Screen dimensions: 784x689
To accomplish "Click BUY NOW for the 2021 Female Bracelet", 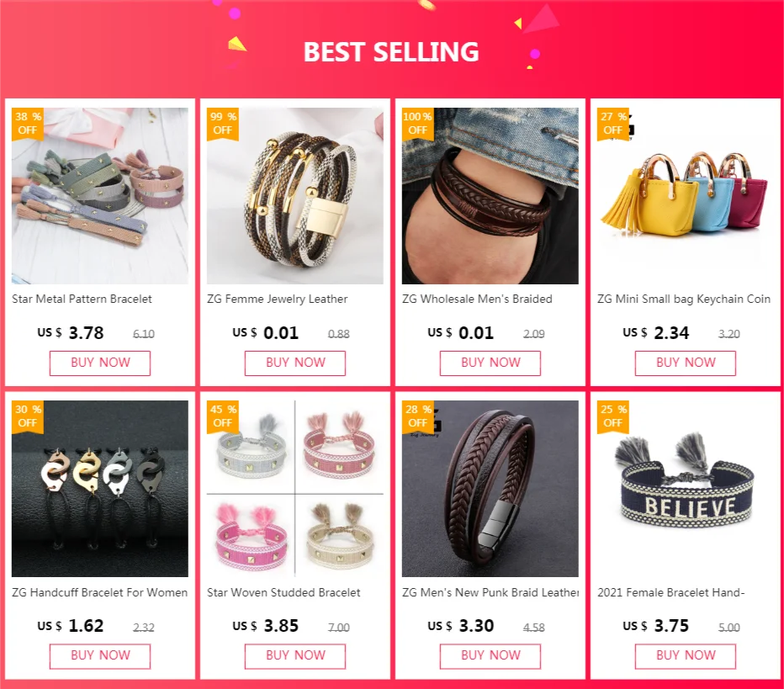I will tap(686, 656).
